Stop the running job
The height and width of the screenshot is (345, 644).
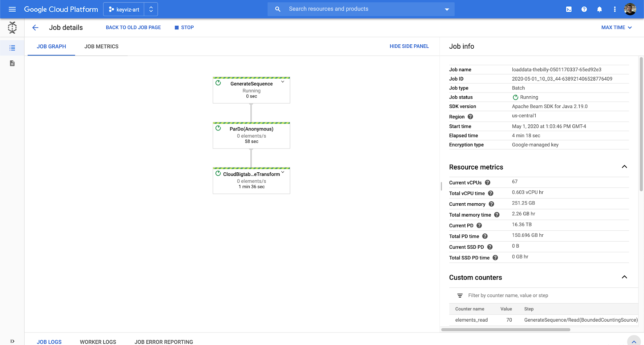pyautogui.click(x=184, y=27)
